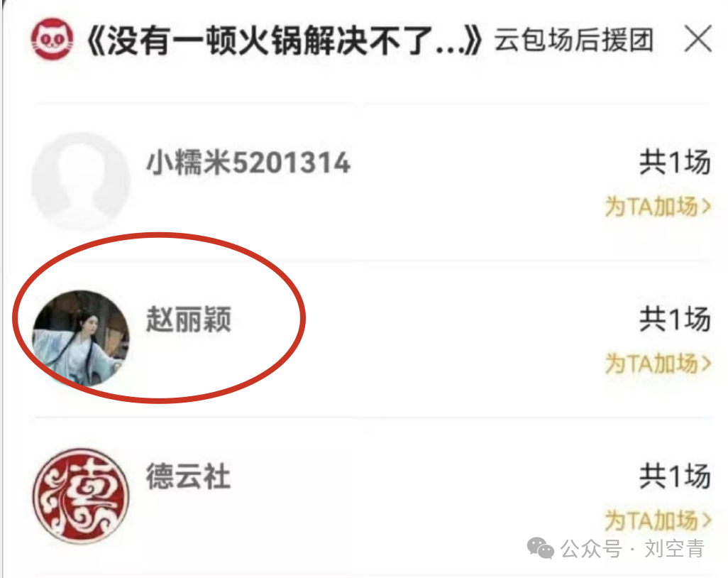Click 共1场 count for 小糯米5201314
This screenshot has width=728, height=578.
point(675,162)
